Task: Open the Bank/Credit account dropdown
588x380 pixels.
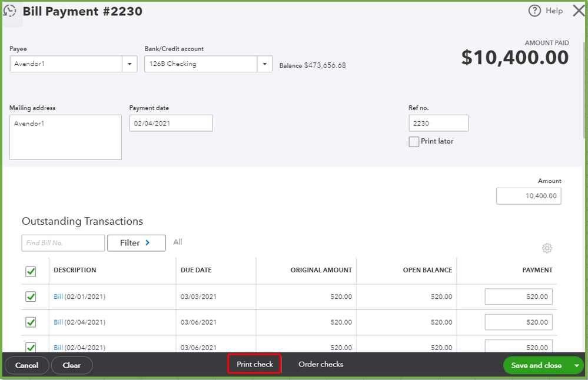Action: click(x=264, y=65)
